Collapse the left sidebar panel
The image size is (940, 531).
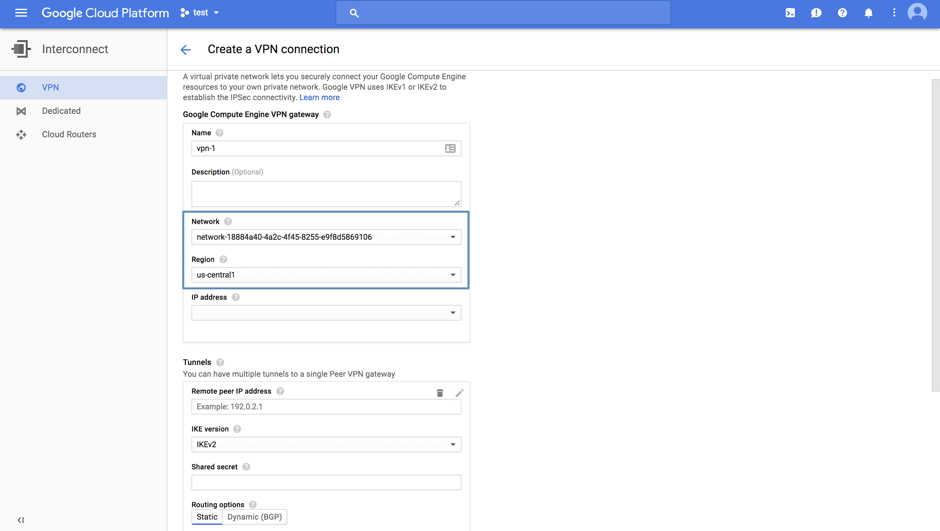click(x=21, y=520)
